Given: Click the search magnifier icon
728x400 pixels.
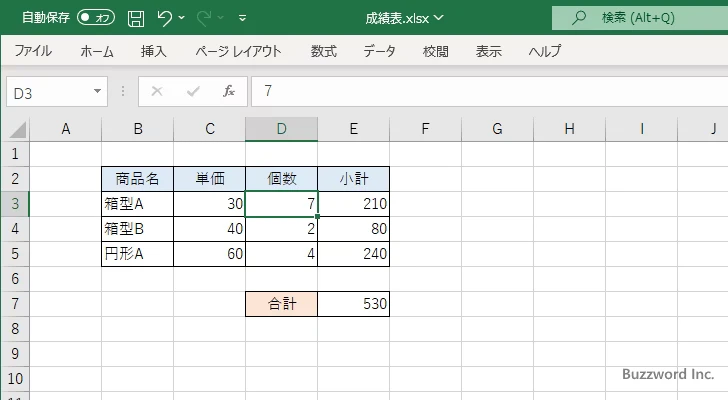Looking at the screenshot, I should click(578, 18).
